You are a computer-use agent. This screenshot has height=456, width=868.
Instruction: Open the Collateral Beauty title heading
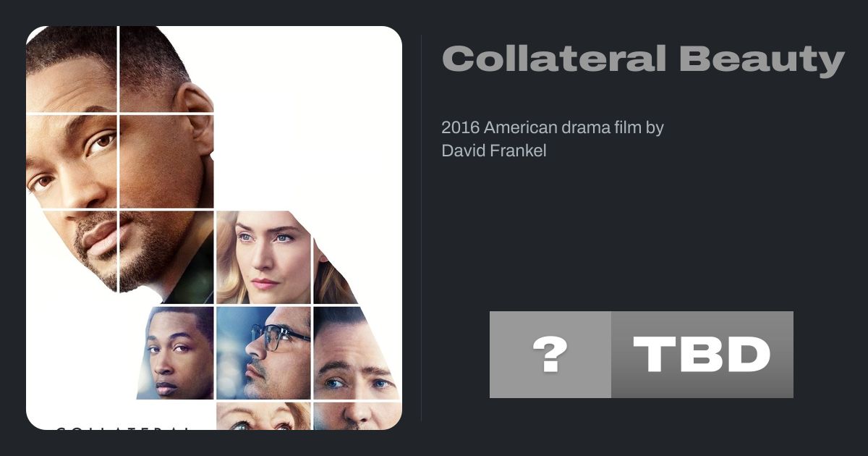point(643,59)
